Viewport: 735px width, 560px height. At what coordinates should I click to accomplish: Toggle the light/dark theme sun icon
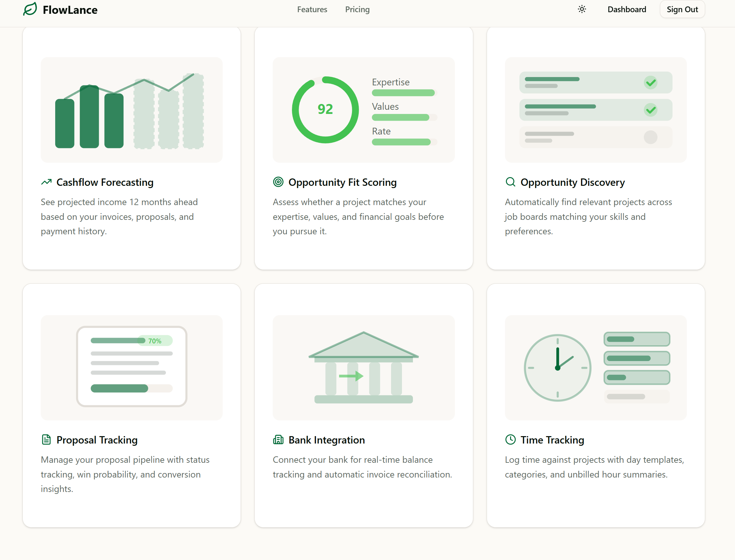click(582, 9)
